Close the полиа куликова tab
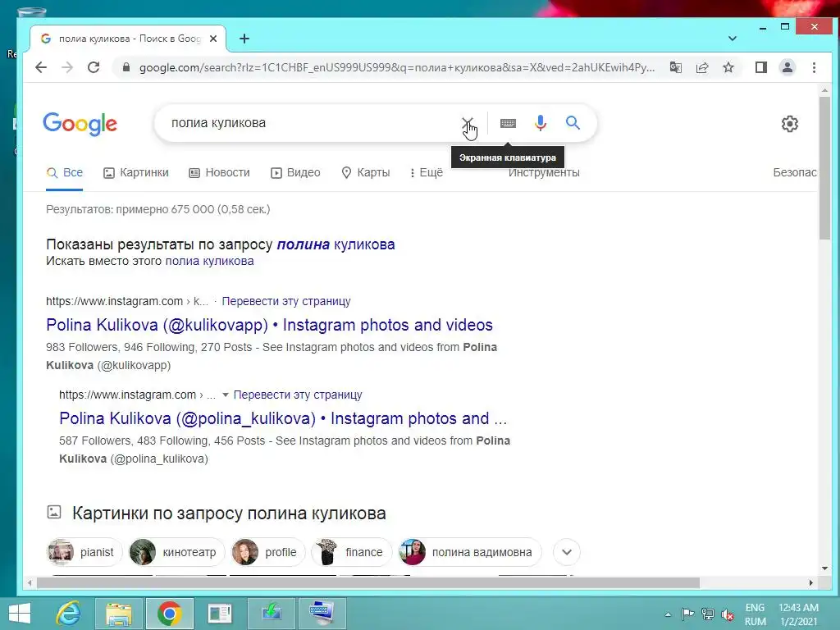The width and height of the screenshot is (840, 630). click(x=213, y=39)
